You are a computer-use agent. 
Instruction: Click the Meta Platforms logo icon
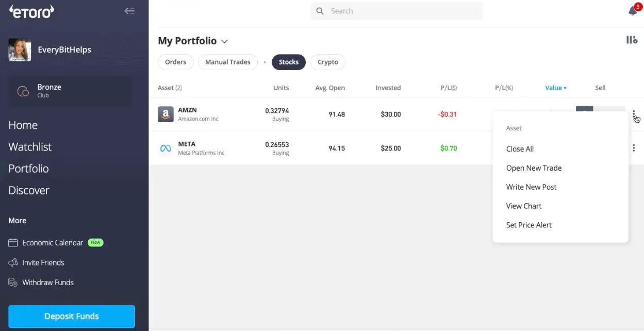[x=166, y=148]
